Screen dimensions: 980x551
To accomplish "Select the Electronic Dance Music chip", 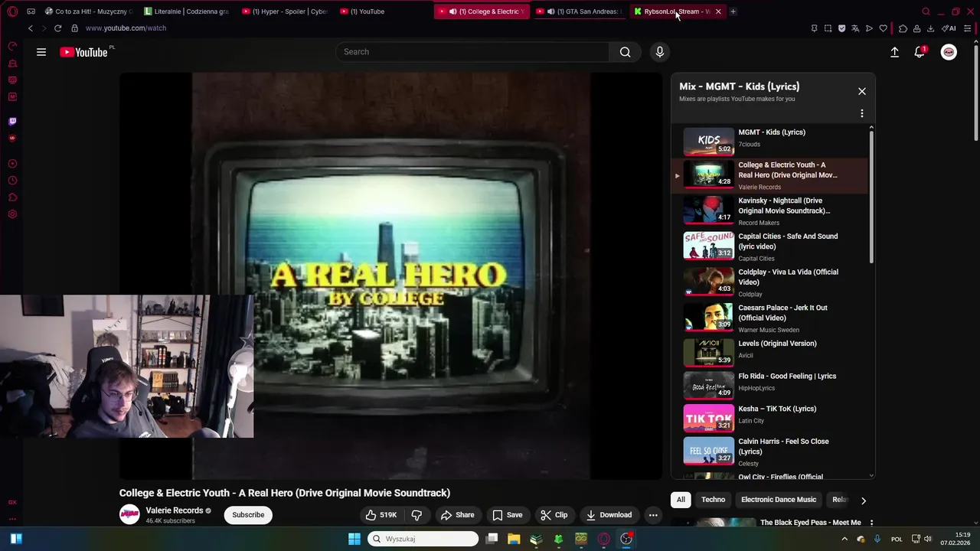I will click(779, 500).
